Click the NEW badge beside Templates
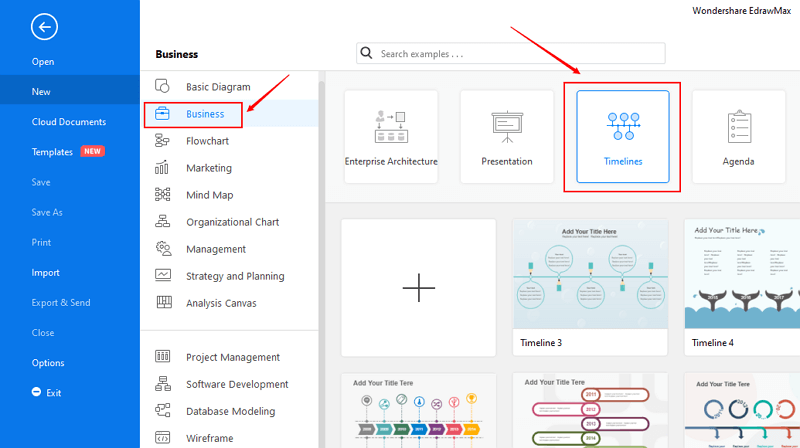The width and height of the screenshot is (800, 448). [x=92, y=152]
